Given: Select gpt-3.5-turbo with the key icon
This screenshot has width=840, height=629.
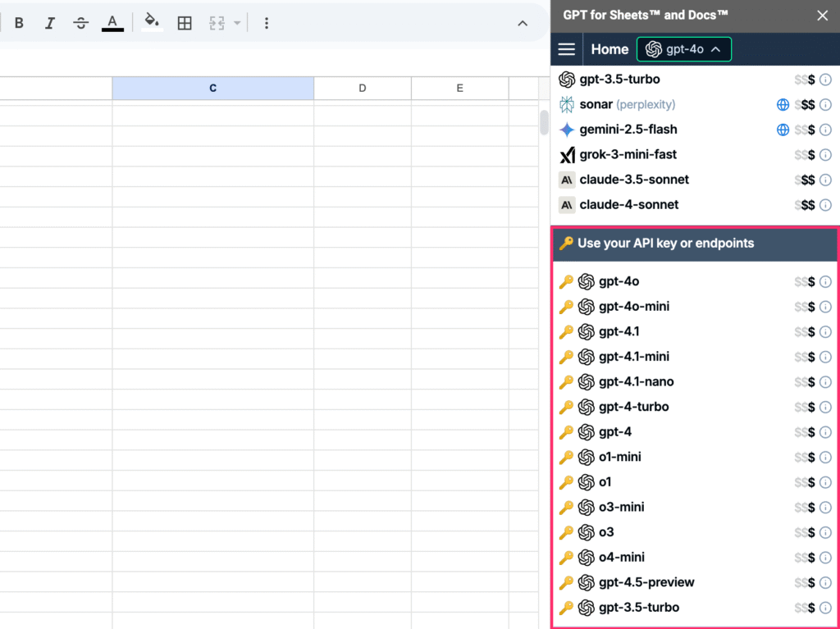Looking at the screenshot, I should click(695, 608).
